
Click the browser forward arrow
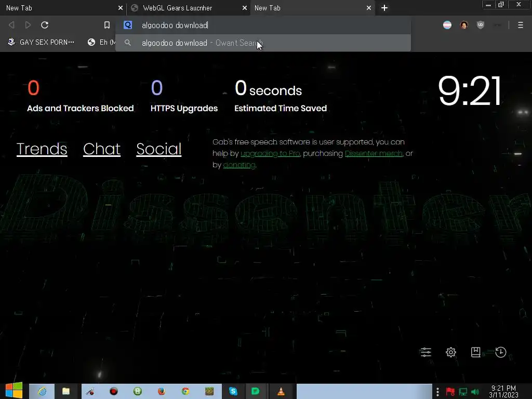tap(28, 25)
